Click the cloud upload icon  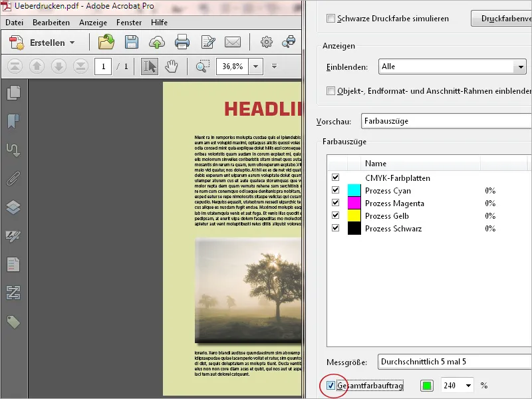[157, 43]
